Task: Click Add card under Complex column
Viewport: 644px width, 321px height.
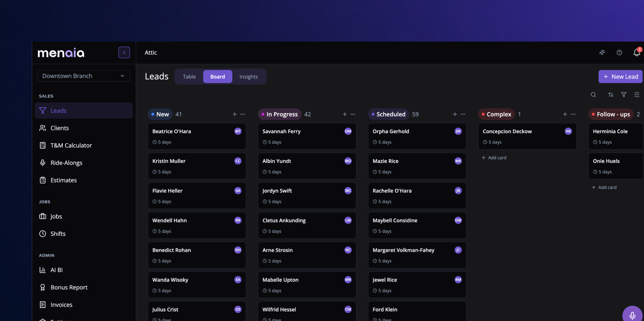Action: click(494, 158)
